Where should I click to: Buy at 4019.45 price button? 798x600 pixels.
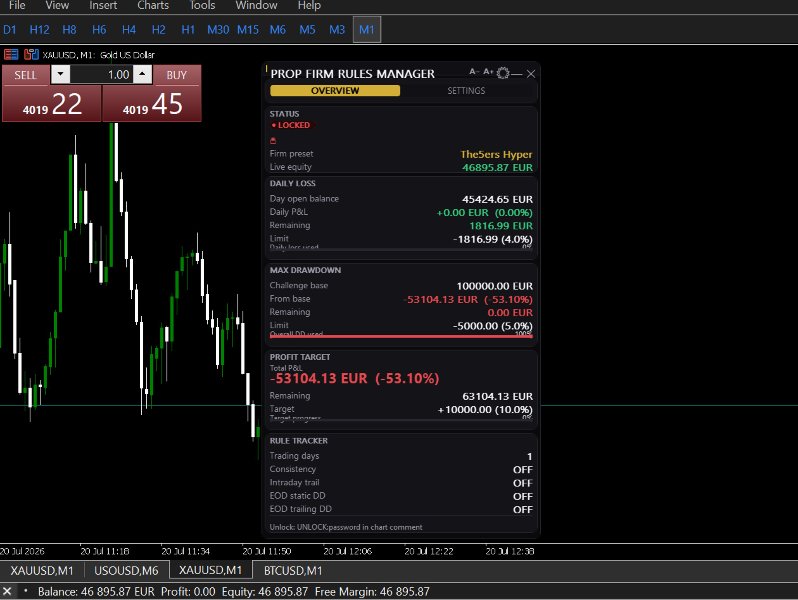coord(152,104)
